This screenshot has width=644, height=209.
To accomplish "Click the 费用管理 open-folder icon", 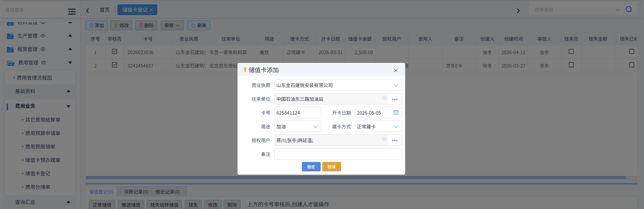I will pos(11,63).
